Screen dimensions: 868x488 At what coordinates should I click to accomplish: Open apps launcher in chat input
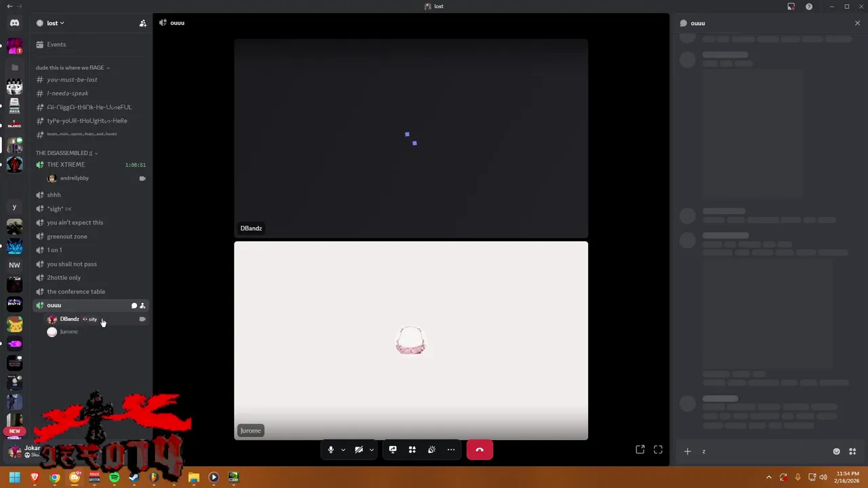(x=852, y=451)
